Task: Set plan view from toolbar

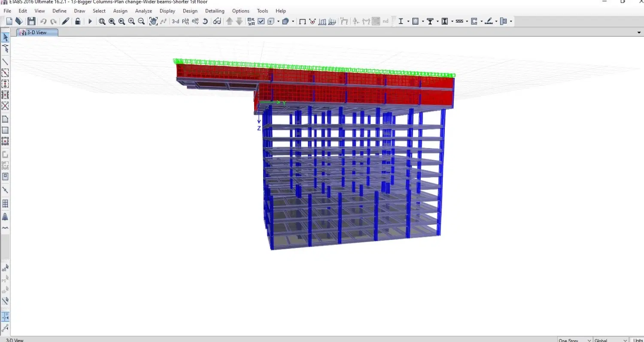Action: tap(185, 21)
